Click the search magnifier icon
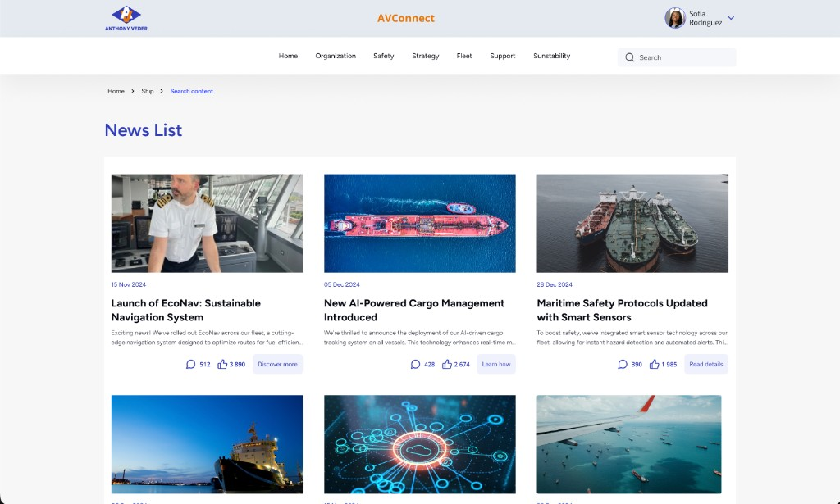The height and width of the screenshot is (504, 840). (x=629, y=57)
